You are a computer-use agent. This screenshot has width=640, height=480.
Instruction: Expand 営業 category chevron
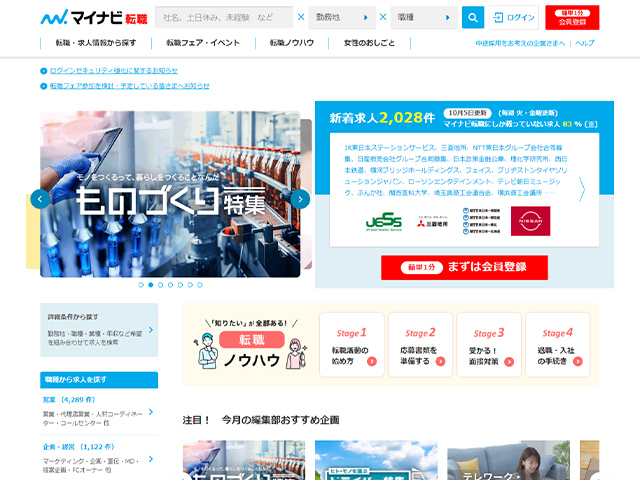151,412
